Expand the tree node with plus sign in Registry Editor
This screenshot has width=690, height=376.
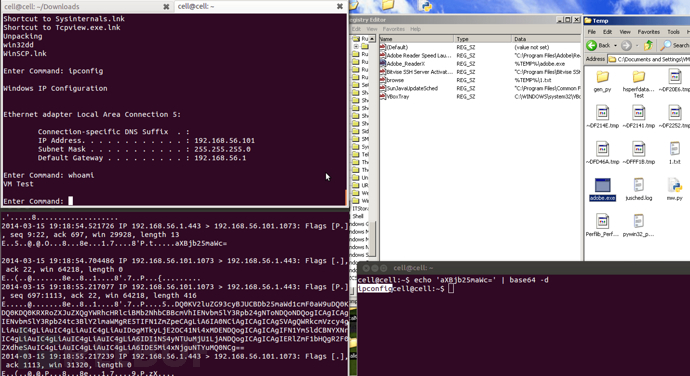coord(356,46)
